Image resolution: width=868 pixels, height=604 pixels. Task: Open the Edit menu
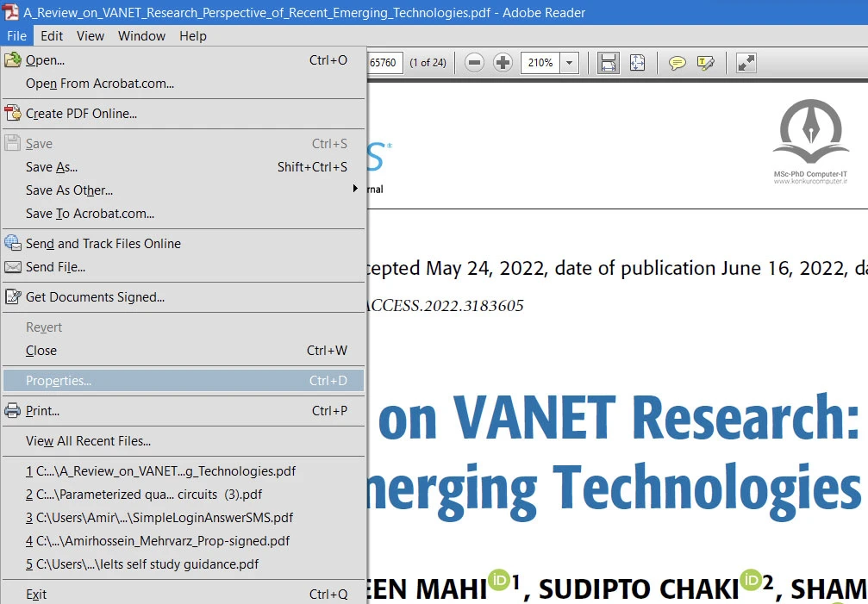click(x=52, y=36)
